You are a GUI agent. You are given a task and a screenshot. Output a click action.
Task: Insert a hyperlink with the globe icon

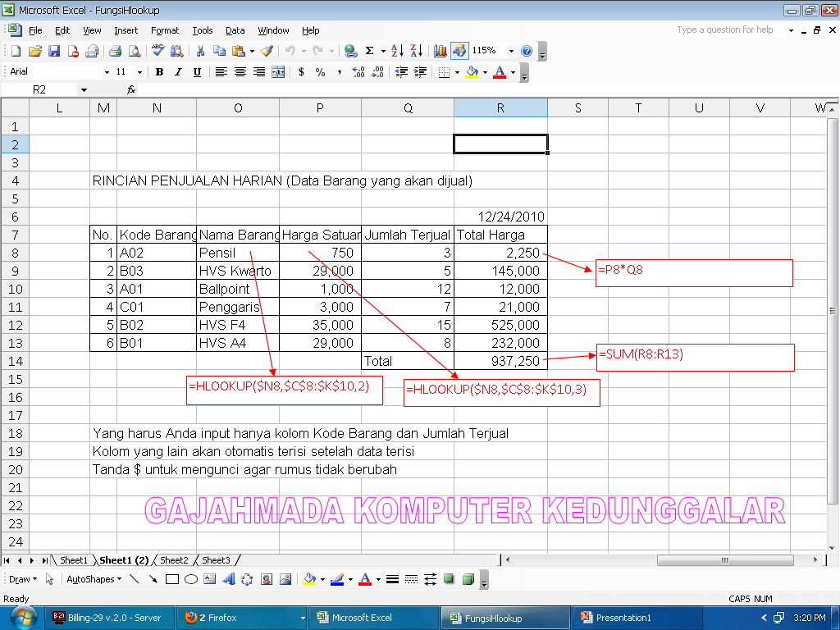point(351,51)
